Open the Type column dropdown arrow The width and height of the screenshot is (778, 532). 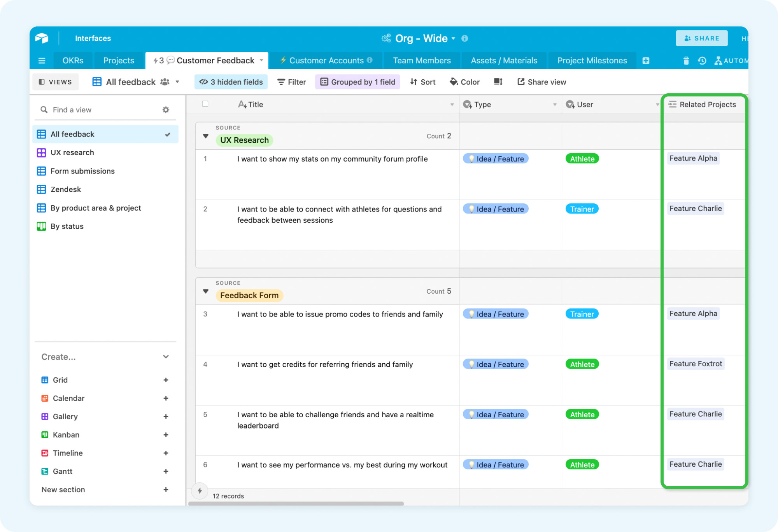tap(555, 105)
